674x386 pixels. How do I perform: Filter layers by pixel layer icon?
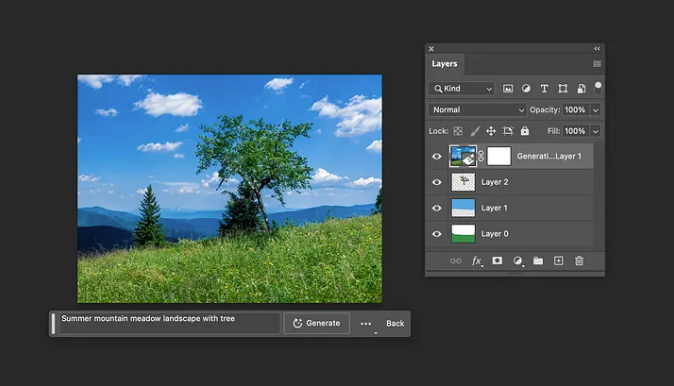click(508, 89)
